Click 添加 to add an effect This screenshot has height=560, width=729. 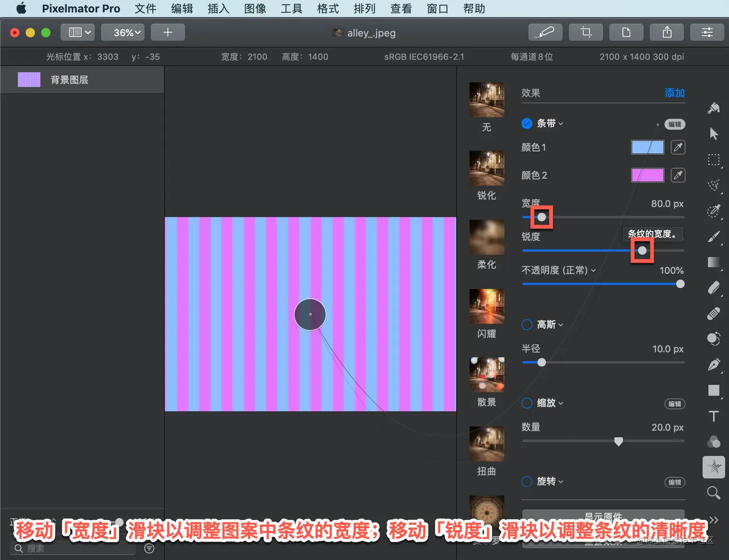(x=675, y=93)
